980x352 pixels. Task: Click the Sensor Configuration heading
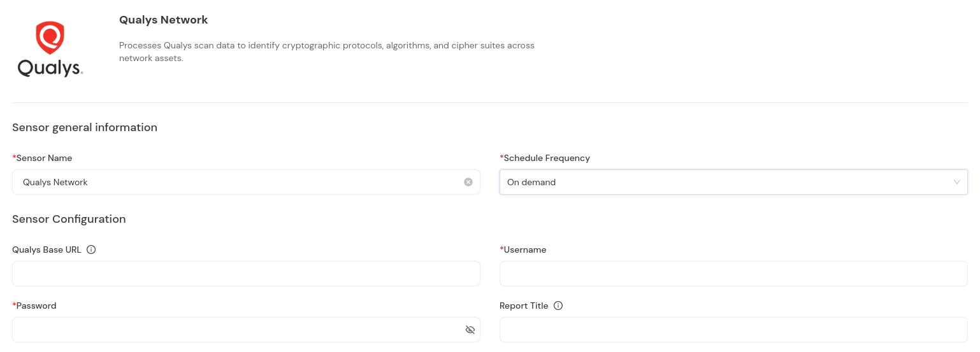point(69,219)
